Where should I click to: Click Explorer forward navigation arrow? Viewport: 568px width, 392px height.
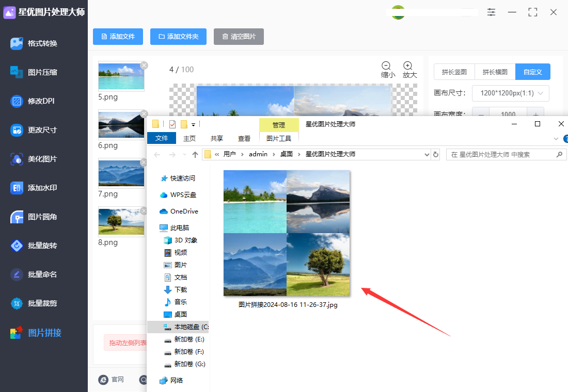pyautogui.click(x=172, y=155)
